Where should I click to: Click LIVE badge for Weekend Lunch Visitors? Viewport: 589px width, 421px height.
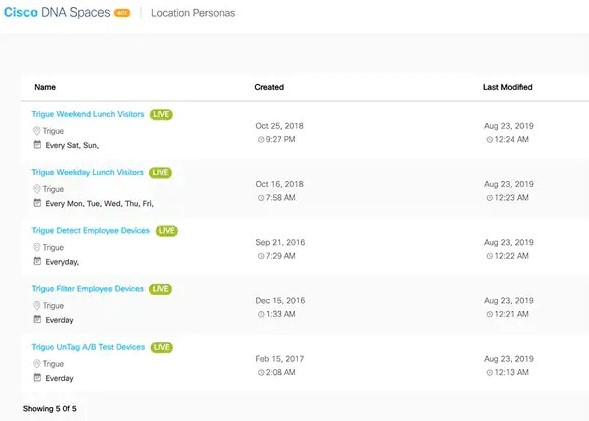pyautogui.click(x=161, y=115)
